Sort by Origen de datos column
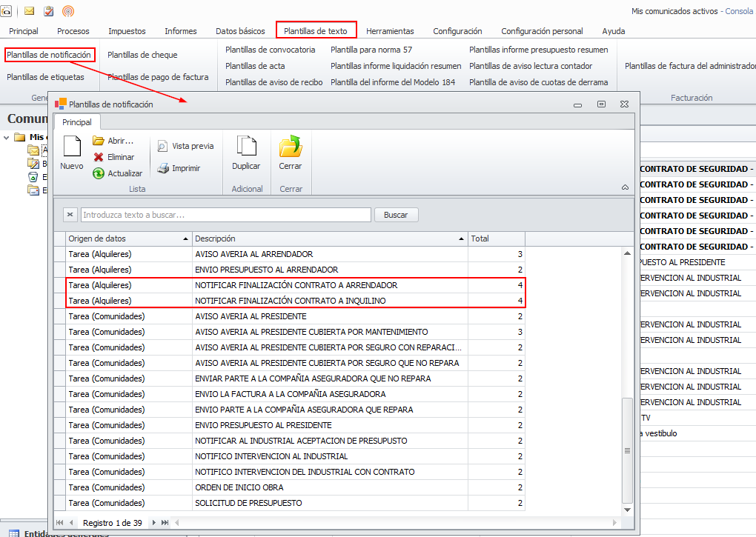The width and height of the screenshot is (756, 537). [126, 239]
